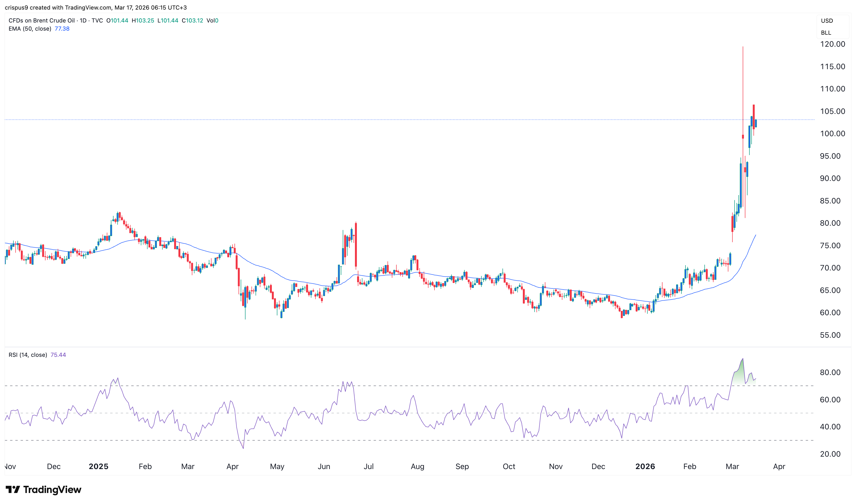Click the Apr 2026 label at the right end of time axis
Viewport: 856px width, 504px height.
coord(779,467)
